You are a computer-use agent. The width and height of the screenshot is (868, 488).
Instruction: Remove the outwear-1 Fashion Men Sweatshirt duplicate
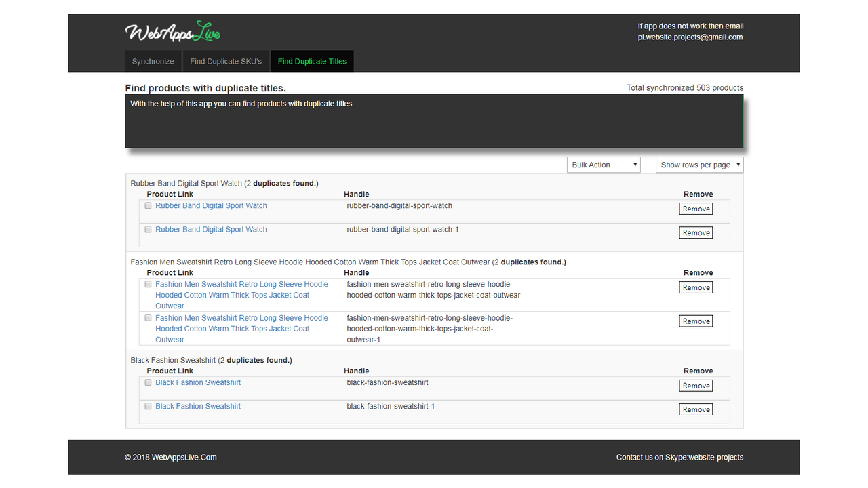click(696, 321)
